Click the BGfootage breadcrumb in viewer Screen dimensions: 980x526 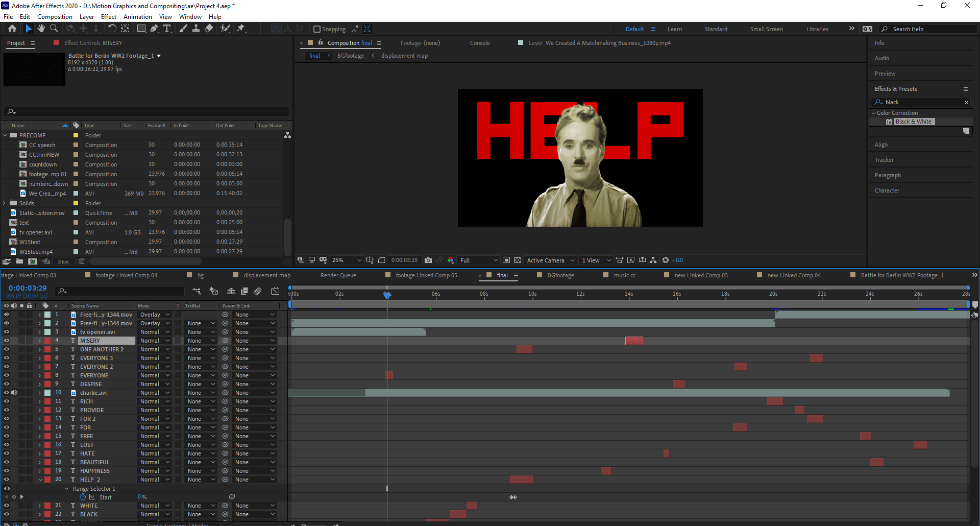tap(351, 56)
